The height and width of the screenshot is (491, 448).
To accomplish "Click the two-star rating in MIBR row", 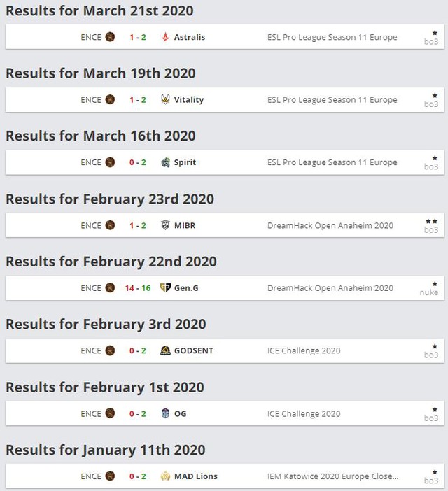I will [x=431, y=220].
